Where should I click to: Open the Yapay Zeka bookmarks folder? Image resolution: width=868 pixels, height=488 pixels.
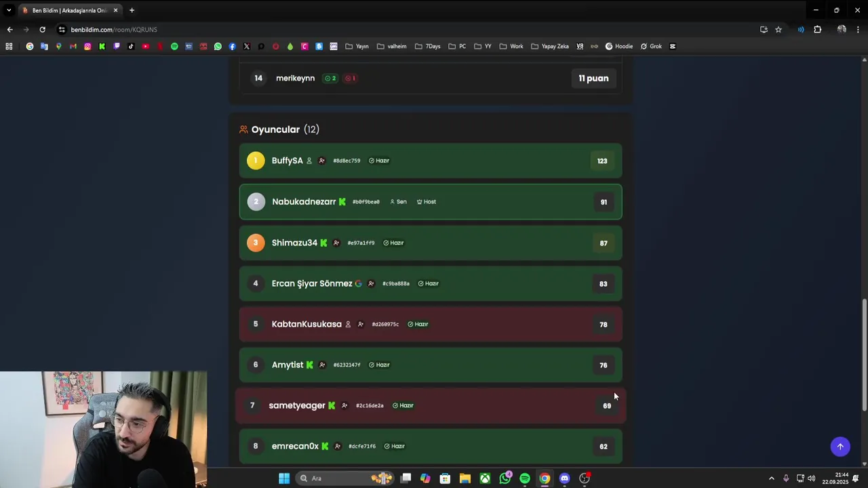(550, 46)
